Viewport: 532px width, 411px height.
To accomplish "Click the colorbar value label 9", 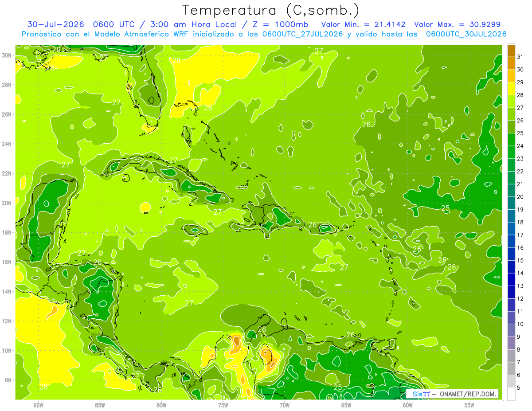I will pos(519,337).
